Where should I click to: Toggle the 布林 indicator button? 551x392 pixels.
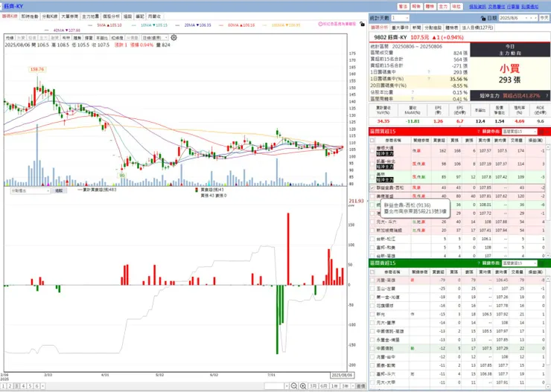tap(66, 38)
